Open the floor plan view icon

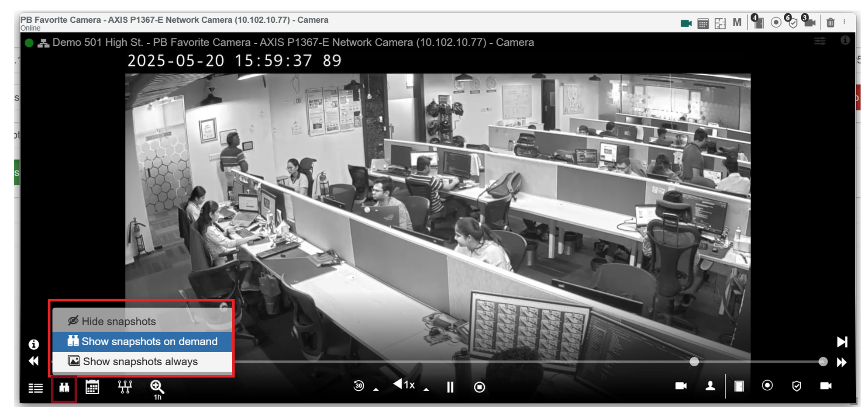pos(721,23)
